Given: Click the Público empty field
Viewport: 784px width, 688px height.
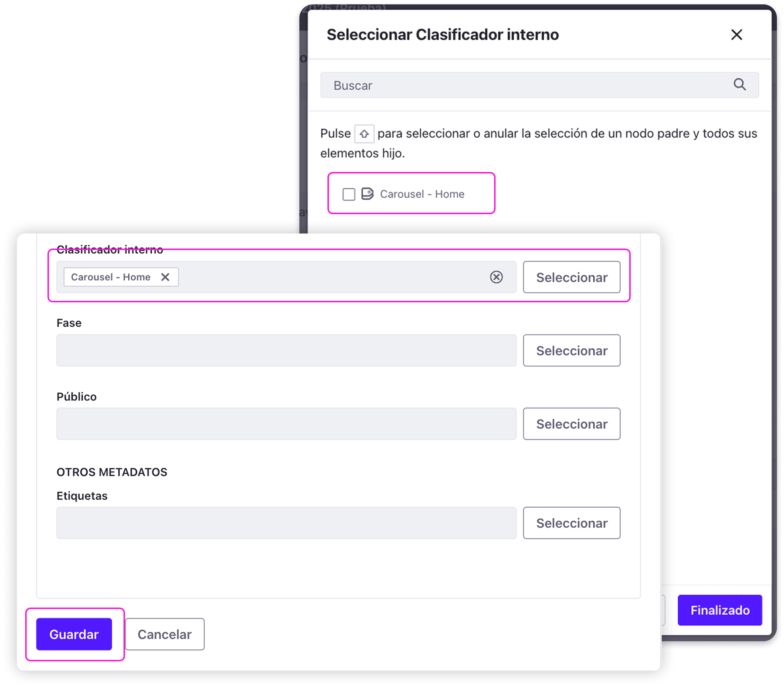Looking at the screenshot, I should click(286, 424).
